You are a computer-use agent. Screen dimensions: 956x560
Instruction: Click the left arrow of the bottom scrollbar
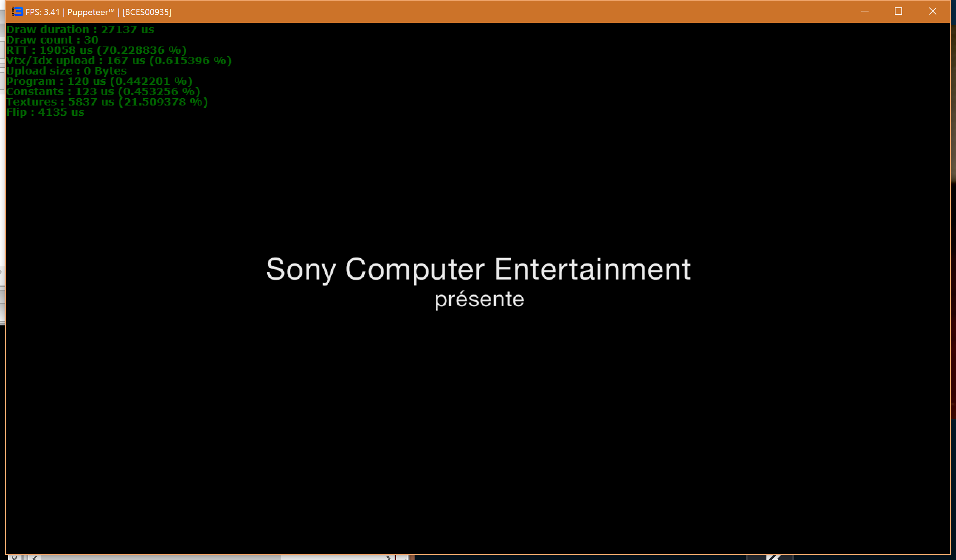click(x=35, y=557)
